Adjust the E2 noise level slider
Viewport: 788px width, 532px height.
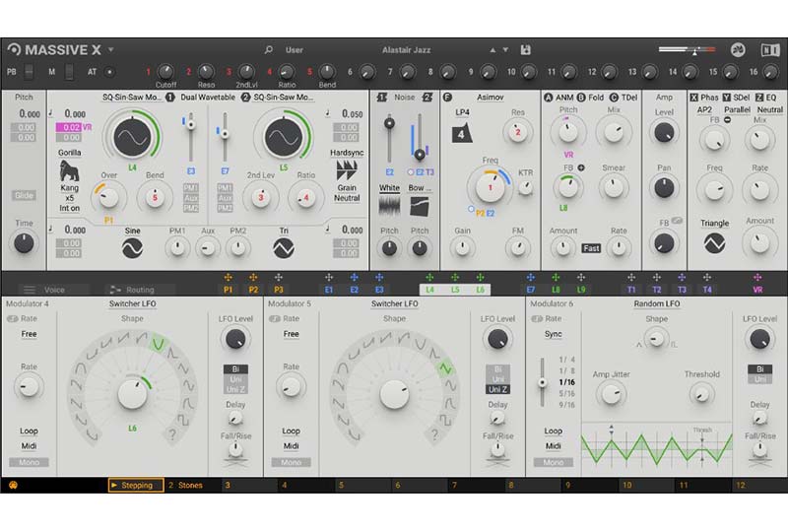pos(389,140)
